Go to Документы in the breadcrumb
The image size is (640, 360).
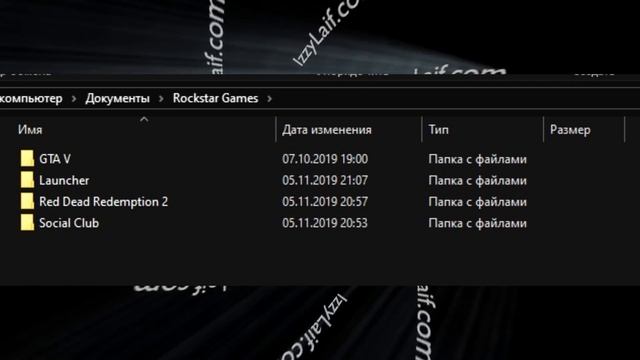point(118,98)
